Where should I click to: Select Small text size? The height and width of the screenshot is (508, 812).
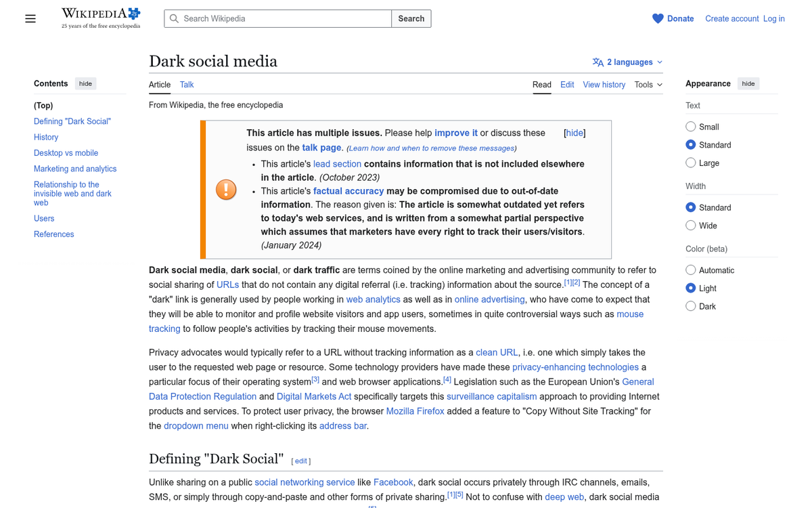pos(691,127)
